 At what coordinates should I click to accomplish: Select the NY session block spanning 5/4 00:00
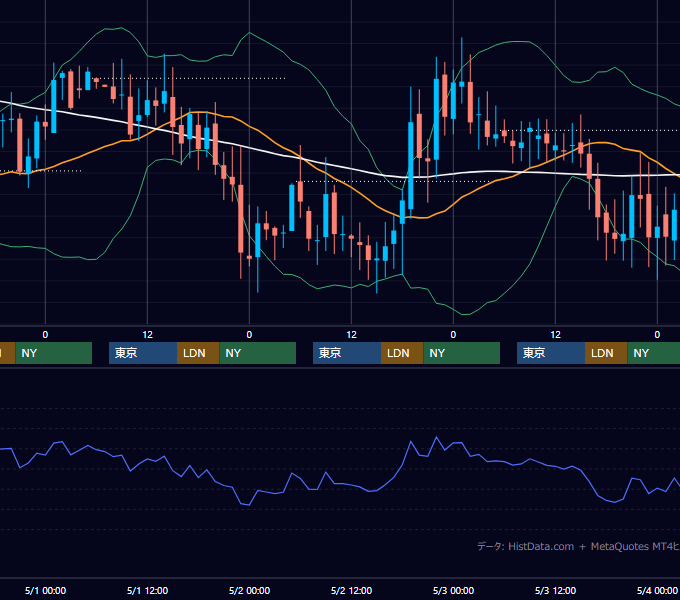(654, 353)
